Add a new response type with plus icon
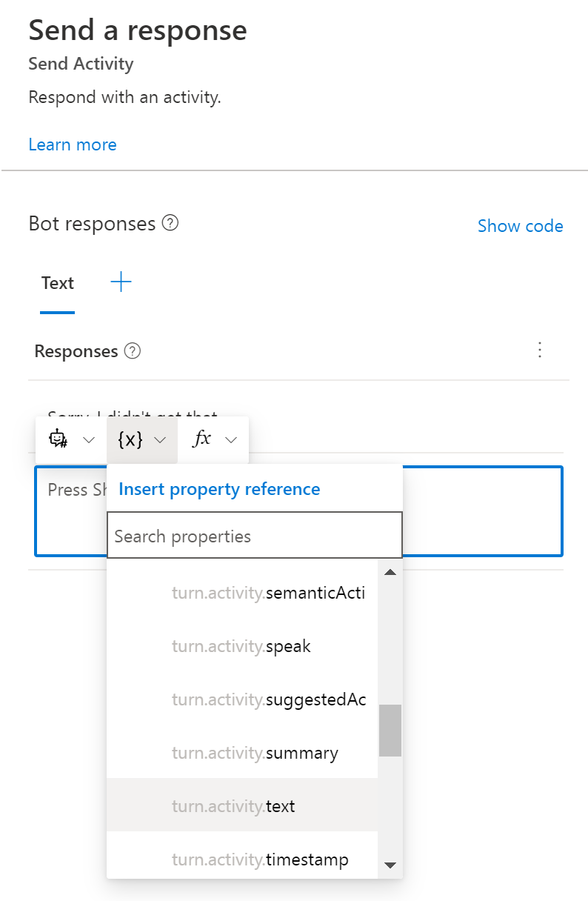588x901 pixels. point(121,282)
